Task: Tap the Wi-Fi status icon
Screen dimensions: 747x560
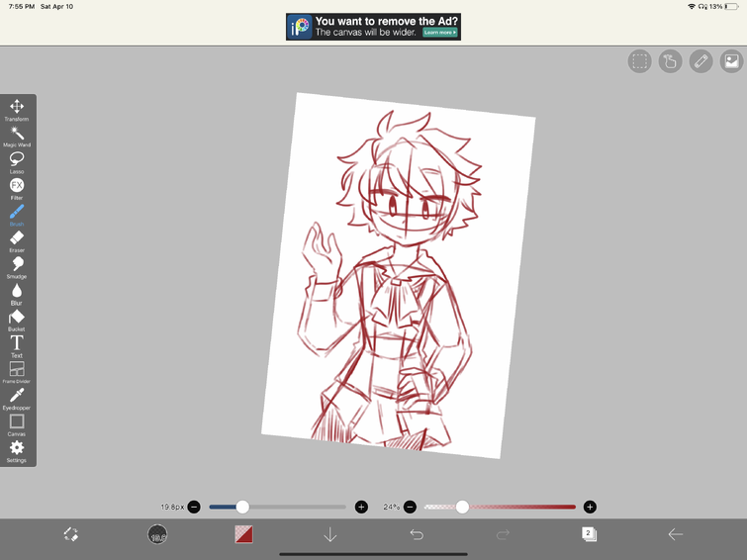Action: (692, 7)
